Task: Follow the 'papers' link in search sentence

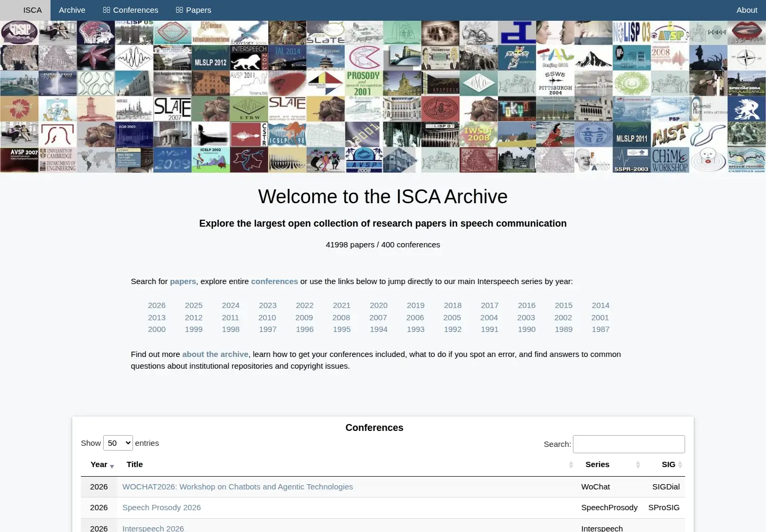Action: 183,281
